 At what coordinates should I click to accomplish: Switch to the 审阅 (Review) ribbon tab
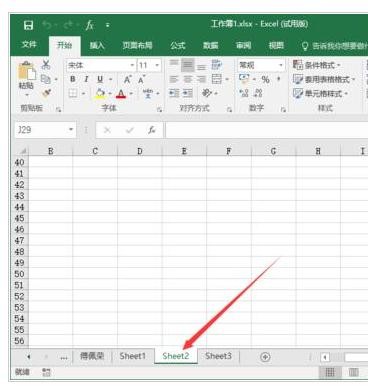[x=243, y=45]
